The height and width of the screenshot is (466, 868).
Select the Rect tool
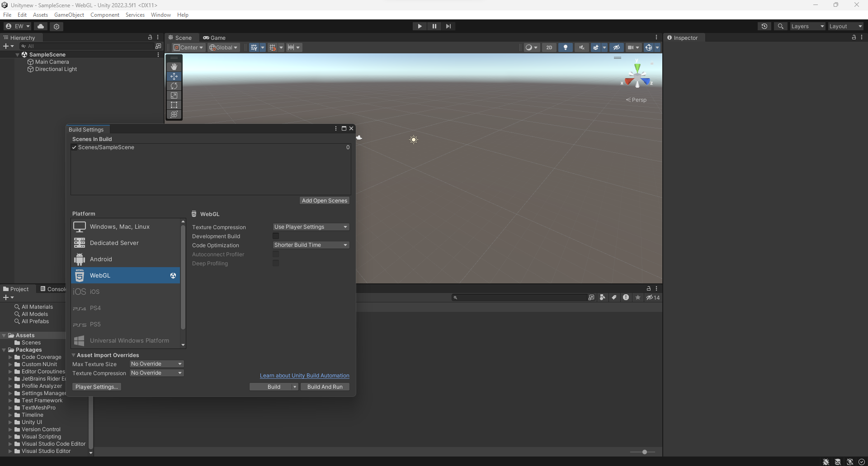[x=174, y=105]
